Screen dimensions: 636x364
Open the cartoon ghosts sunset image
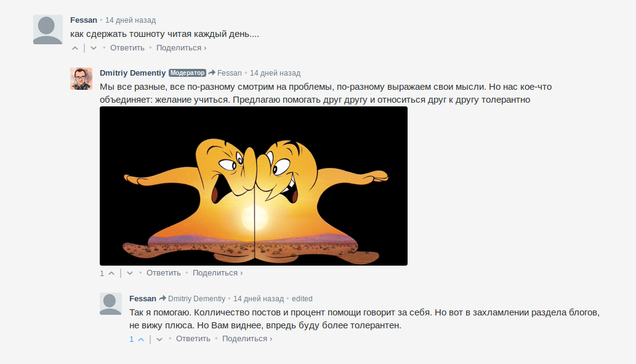254,186
